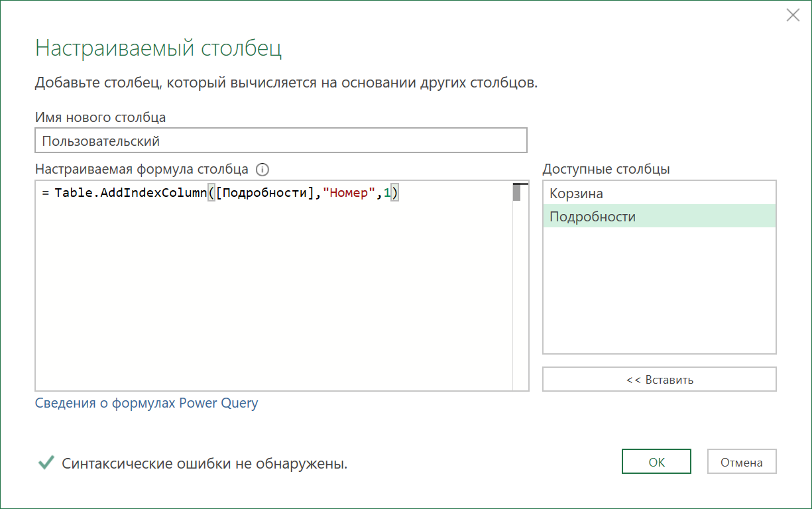Click the Доступные столбцы label
Viewport: 812px width, 509px height.
point(606,169)
